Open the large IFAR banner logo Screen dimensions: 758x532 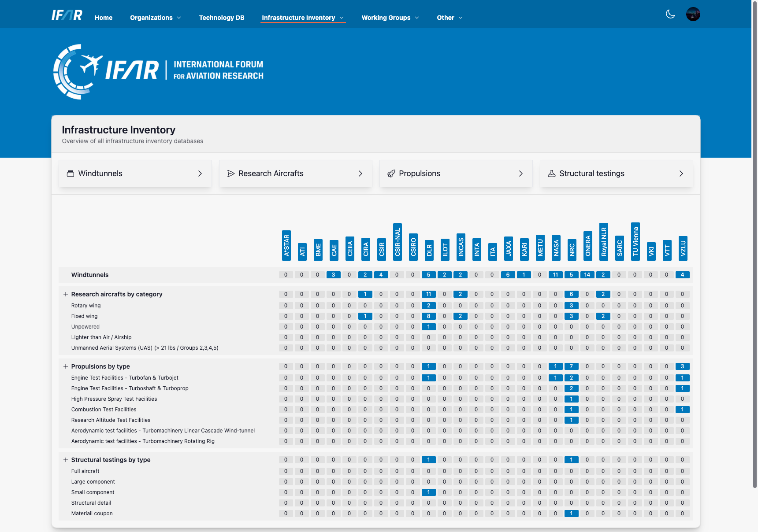click(158, 71)
